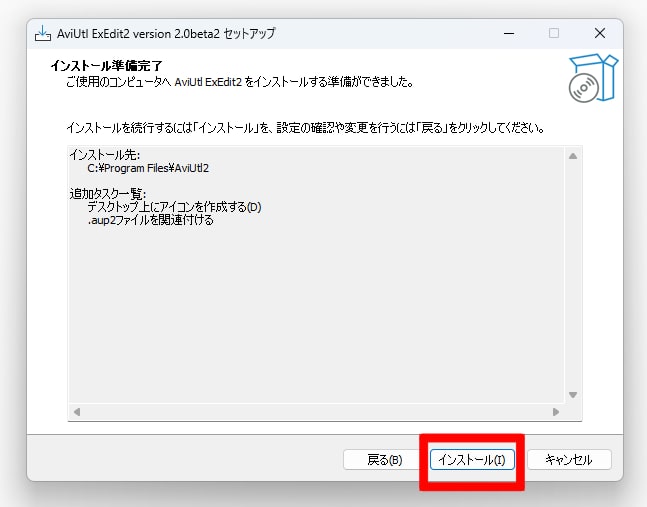This screenshot has height=507, width=647.
Task: Click the line デスクトップ上にアイコンを作成する(D)
Action: (x=174, y=207)
